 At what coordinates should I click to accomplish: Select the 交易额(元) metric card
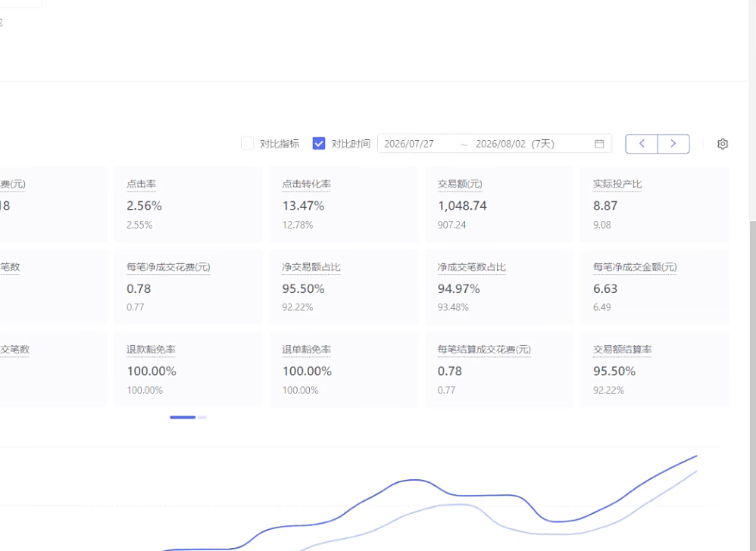coord(499,204)
